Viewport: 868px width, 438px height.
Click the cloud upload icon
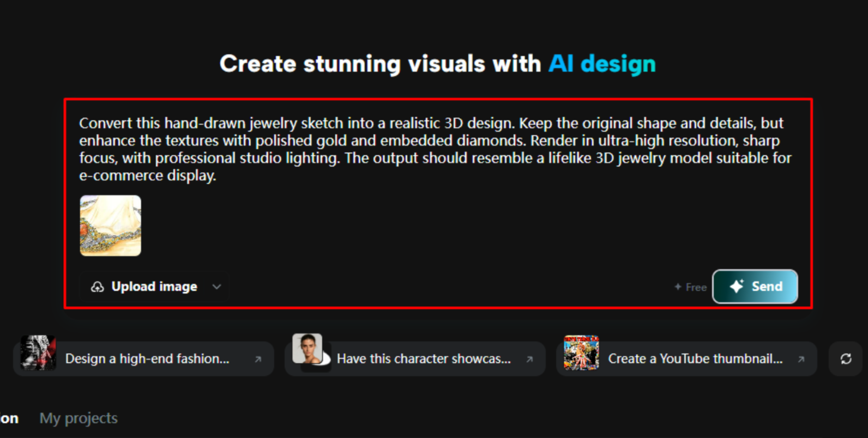pyautogui.click(x=97, y=287)
